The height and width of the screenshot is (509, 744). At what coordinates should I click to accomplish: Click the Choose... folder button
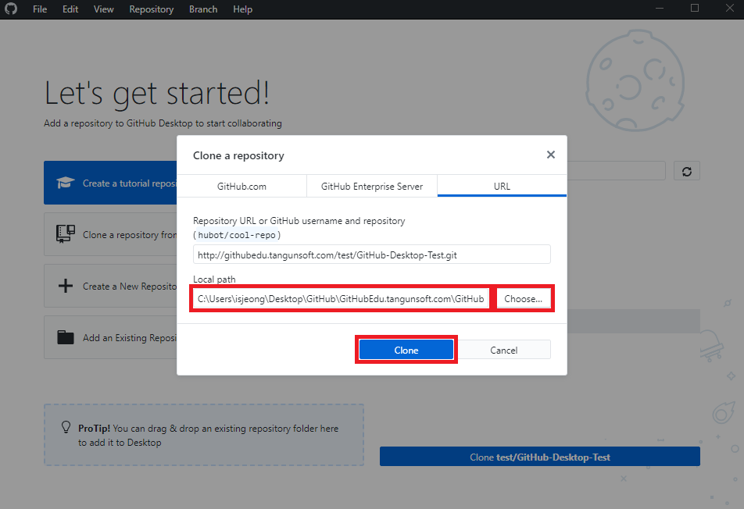tap(523, 299)
